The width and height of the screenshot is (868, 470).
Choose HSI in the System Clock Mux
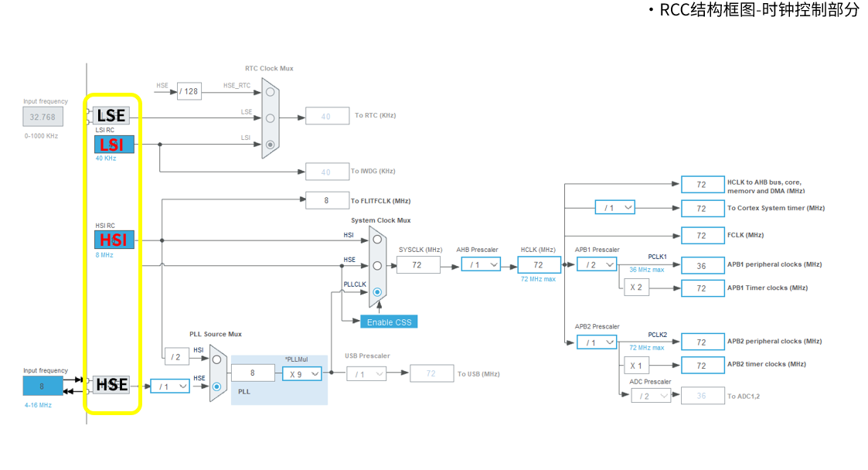(377, 240)
